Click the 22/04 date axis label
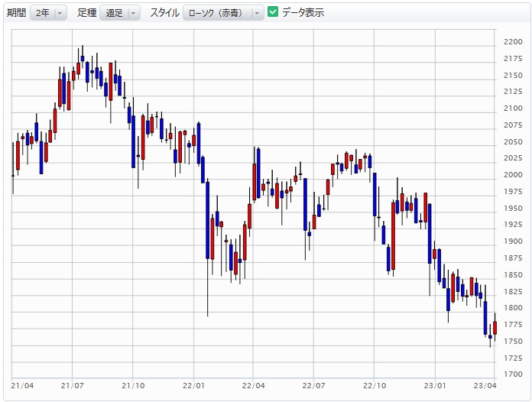Image resolution: width=532 pixels, height=402 pixels. click(x=254, y=386)
